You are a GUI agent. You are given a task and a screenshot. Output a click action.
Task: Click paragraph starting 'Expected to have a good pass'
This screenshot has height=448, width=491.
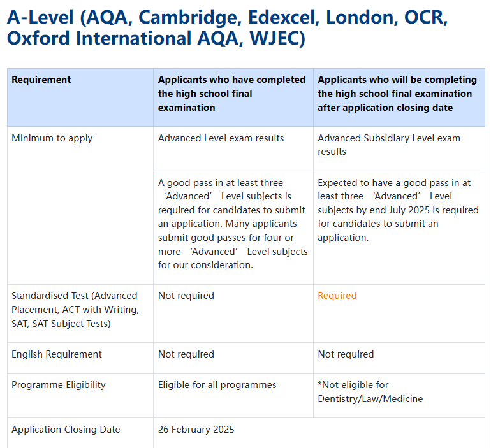(x=398, y=210)
